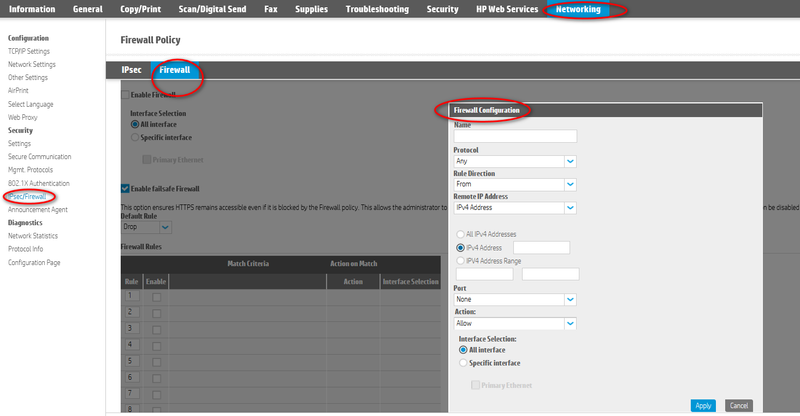Open the Troubleshooting tab

point(376,9)
